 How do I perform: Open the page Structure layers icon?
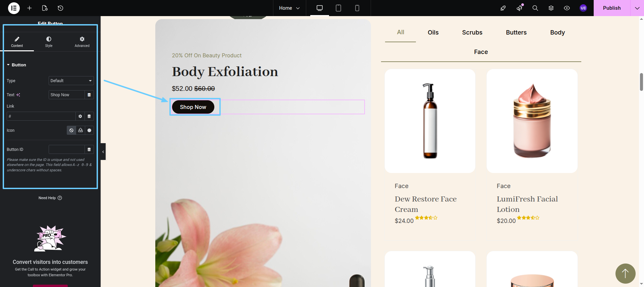click(551, 8)
